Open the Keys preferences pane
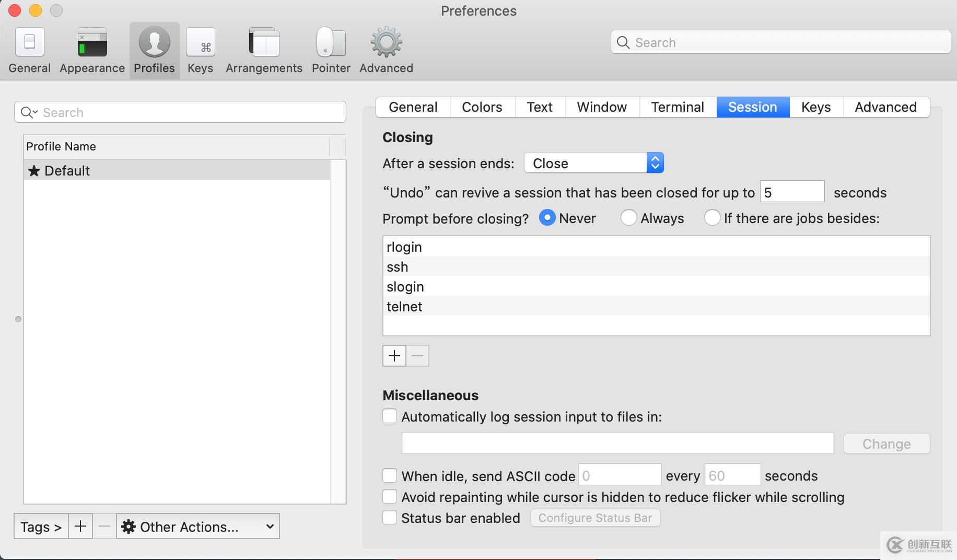 pyautogui.click(x=200, y=50)
